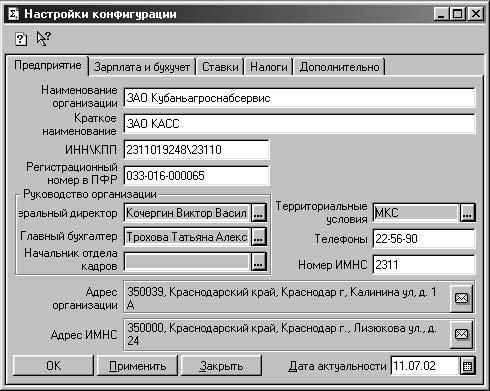Click the OK button
This screenshot has height=391, width=490.
click(x=53, y=366)
